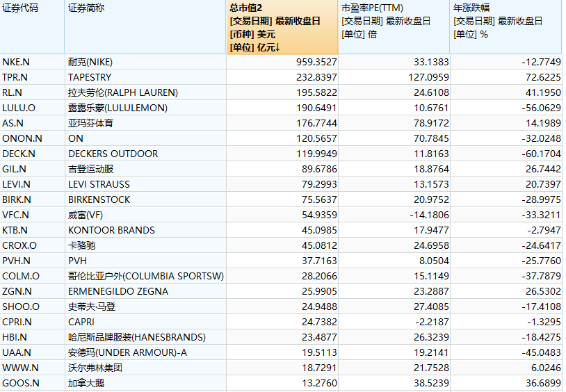Sort by the 总市值2 column header
Screen dimensions: 566x392
(282, 27)
